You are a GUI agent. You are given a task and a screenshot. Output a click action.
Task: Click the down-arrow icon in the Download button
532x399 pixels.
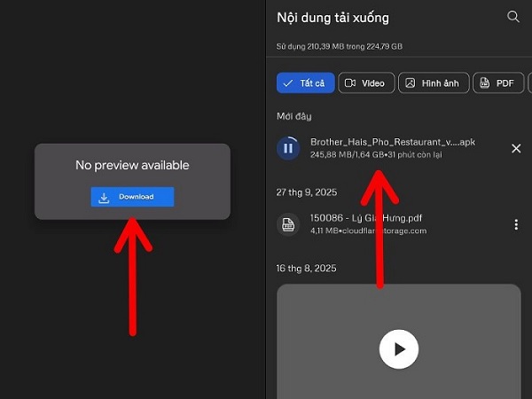point(104,197)
